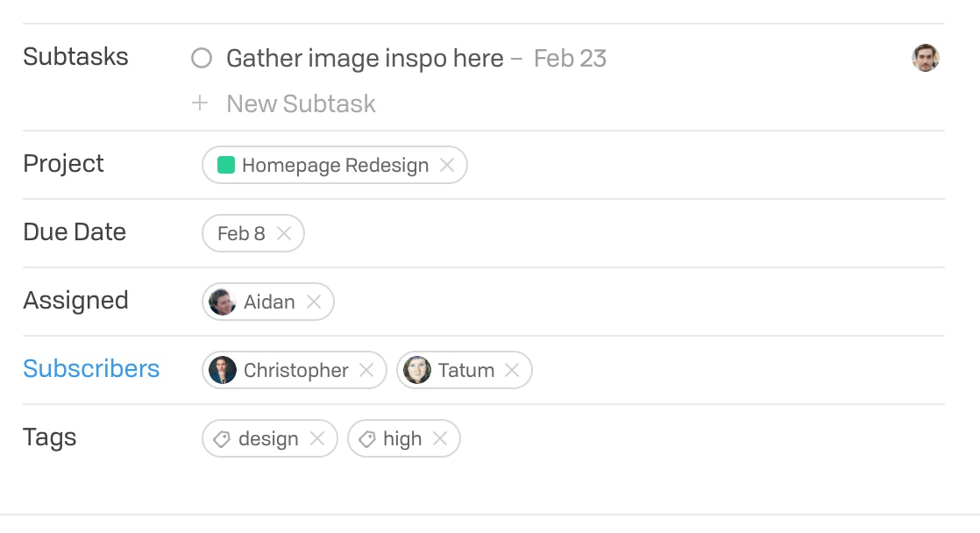Click the plus icon for new subtask
This screenshot has height=533, width=980.
(x=200, y=103)
